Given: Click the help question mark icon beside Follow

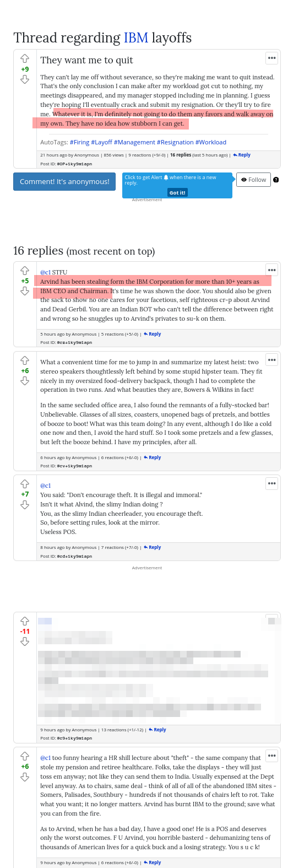Looking at the screenshot, I should point(276,180).
